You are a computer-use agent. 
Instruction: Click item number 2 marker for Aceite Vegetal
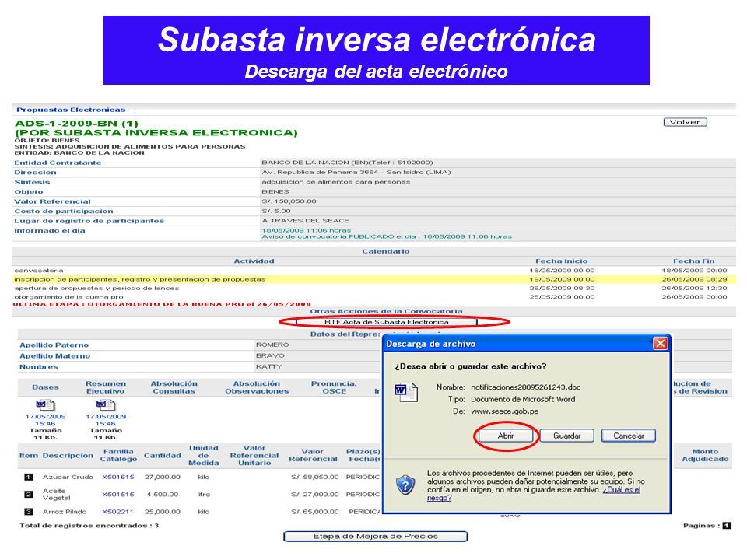29,495
